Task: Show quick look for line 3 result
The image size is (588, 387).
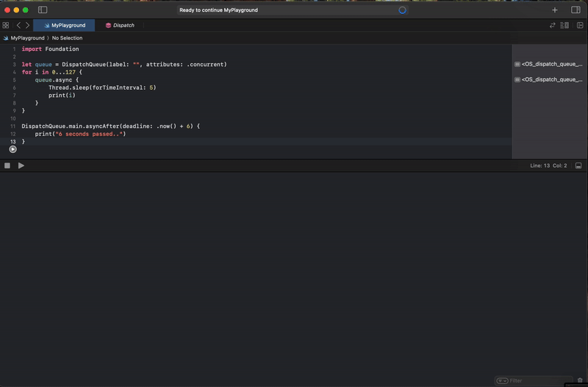Action: coord(517,64)
